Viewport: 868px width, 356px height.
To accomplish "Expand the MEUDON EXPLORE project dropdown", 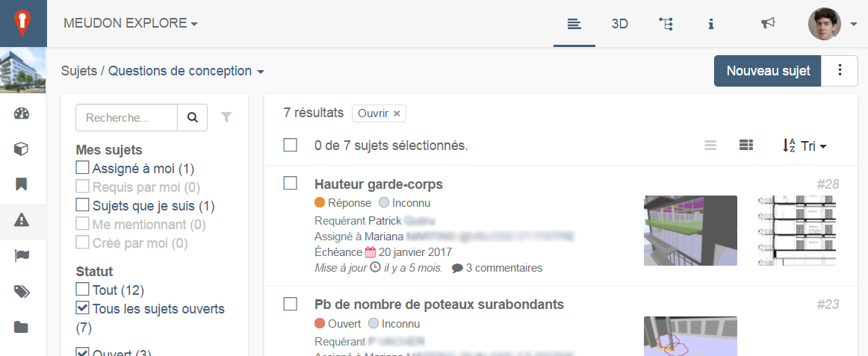I will click(x=131, y=23).
